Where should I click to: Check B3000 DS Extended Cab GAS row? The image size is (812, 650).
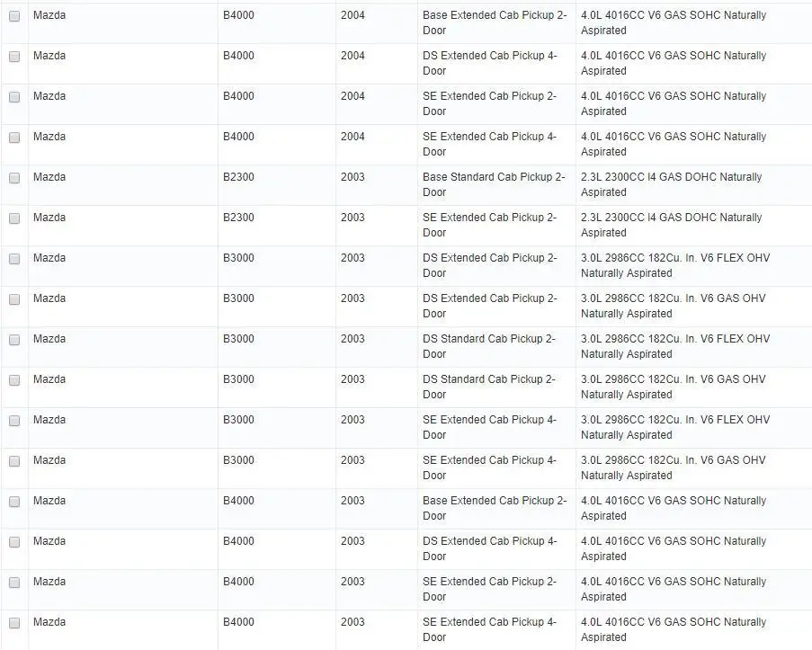pos(14,298)
